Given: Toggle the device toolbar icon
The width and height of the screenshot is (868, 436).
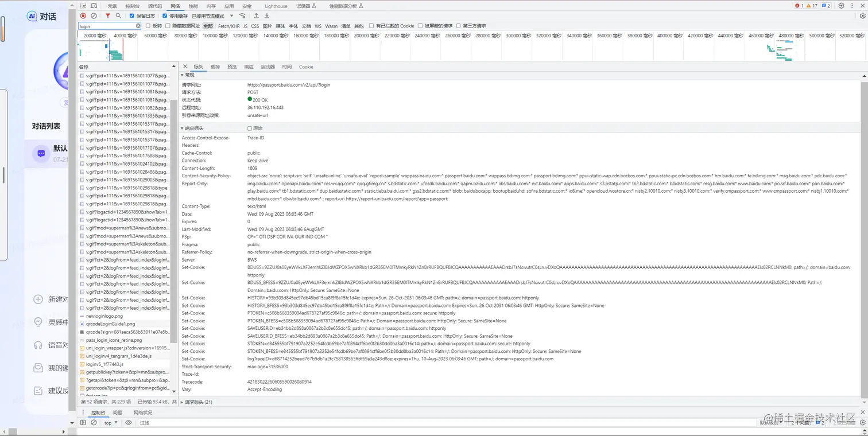Looking at the screenshot, I should pos(94,6).
